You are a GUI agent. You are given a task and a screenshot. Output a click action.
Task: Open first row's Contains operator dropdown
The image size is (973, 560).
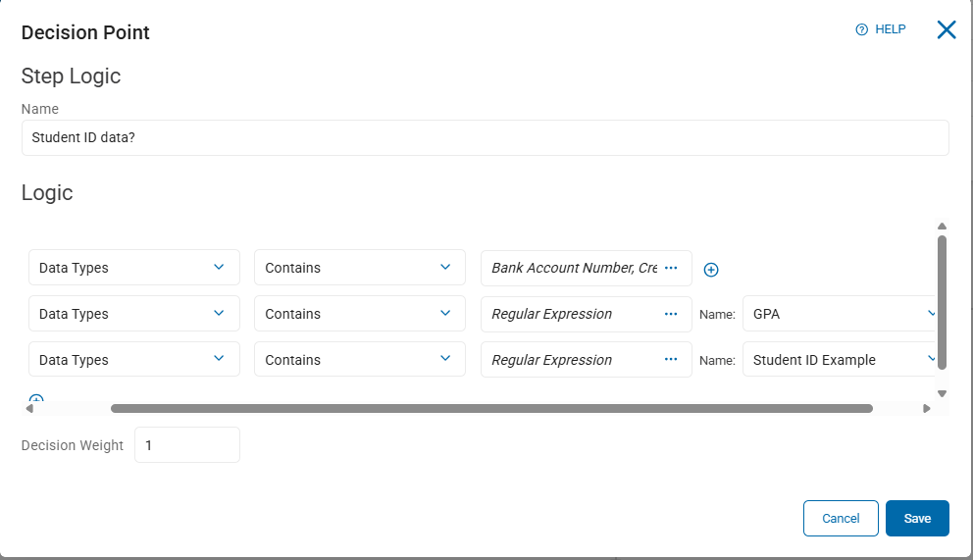click(x=359, y=268)
